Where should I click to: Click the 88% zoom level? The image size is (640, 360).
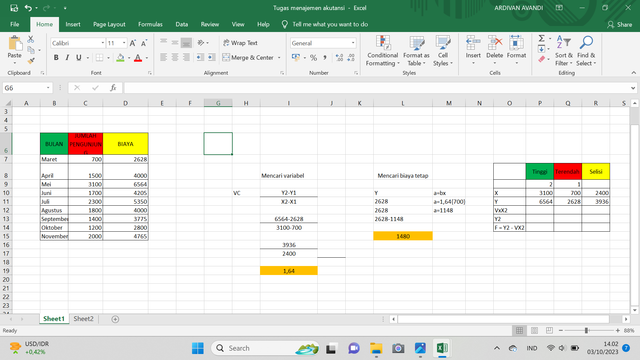[629, 330]
